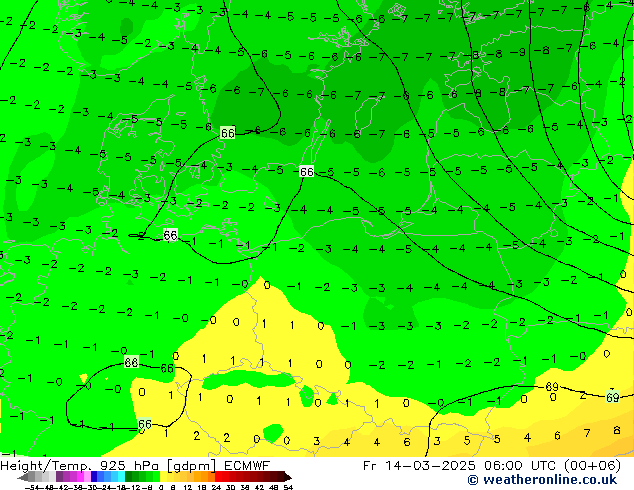Select the date 'Fr 14-03-2025'
This screenshot has width=634, height=490.
click(x=419, y=466)
